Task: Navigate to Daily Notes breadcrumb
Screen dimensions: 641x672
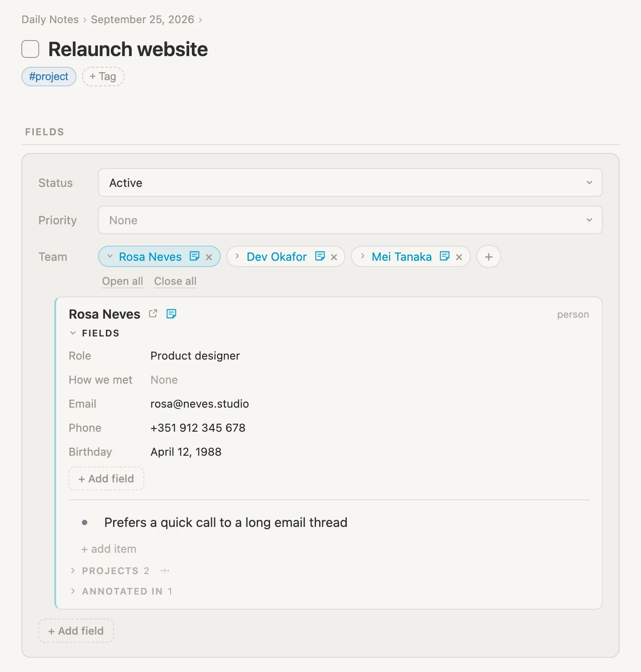Action: pos(50,20)
